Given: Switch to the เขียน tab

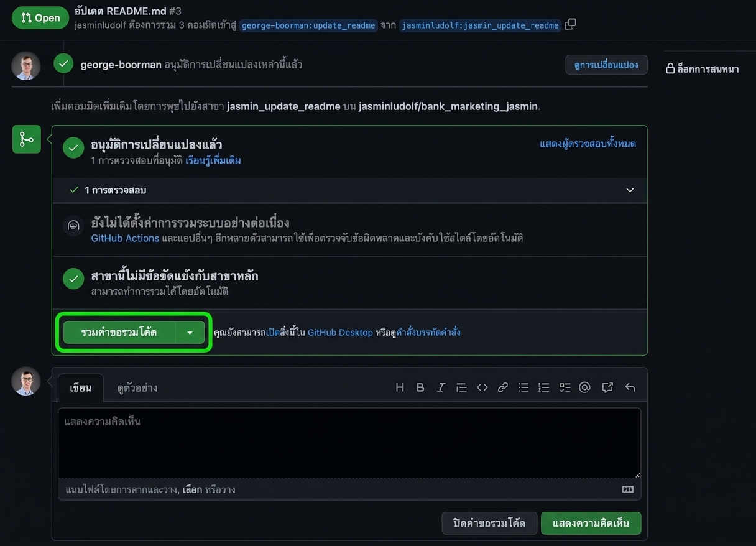Looking at the screenshot, I should click(81, 388).
